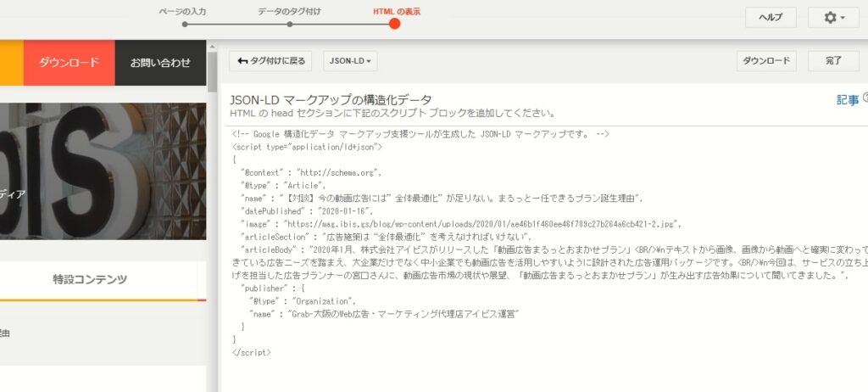The image size is (868, 392).
Task: Click the ヘルプ help button
Action: 771,18
